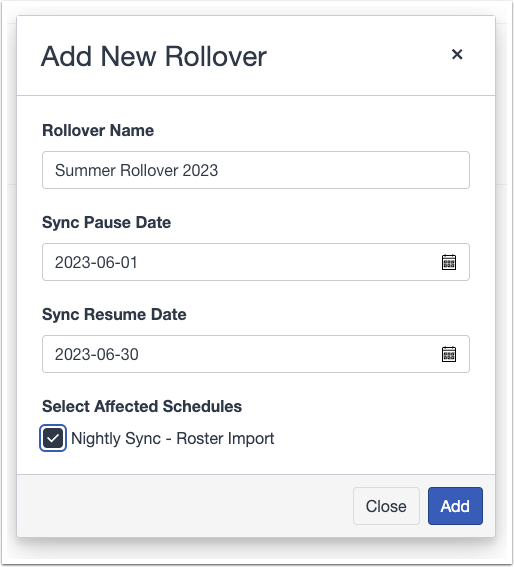
Task: Click the Rollover Name field label
Action: coord(98,130)
